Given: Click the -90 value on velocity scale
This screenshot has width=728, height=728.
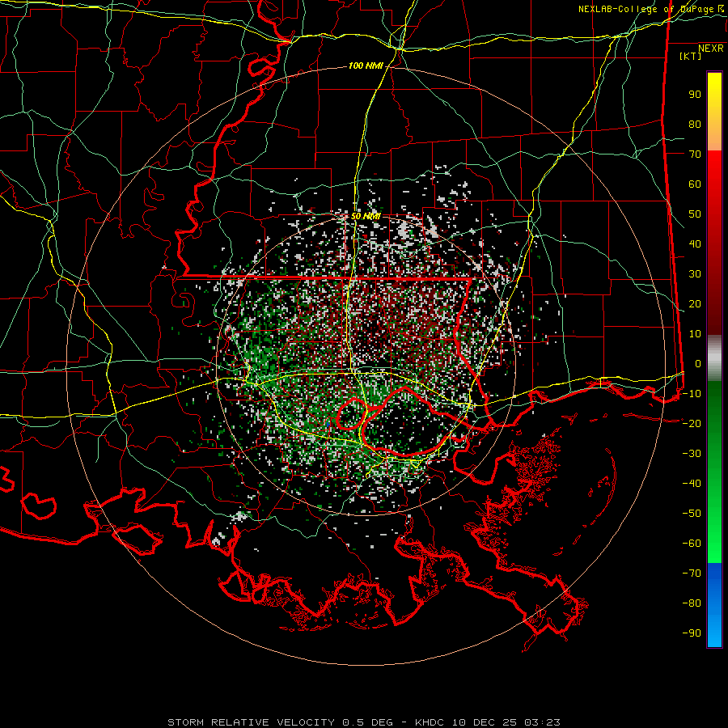Looking at the screenshot, I should click(x=692, y=633).
